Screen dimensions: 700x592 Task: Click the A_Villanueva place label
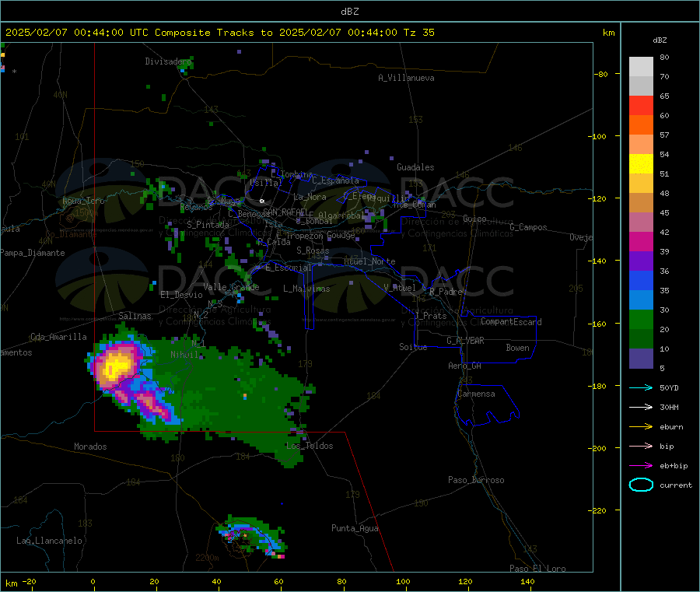click(406, 78)
